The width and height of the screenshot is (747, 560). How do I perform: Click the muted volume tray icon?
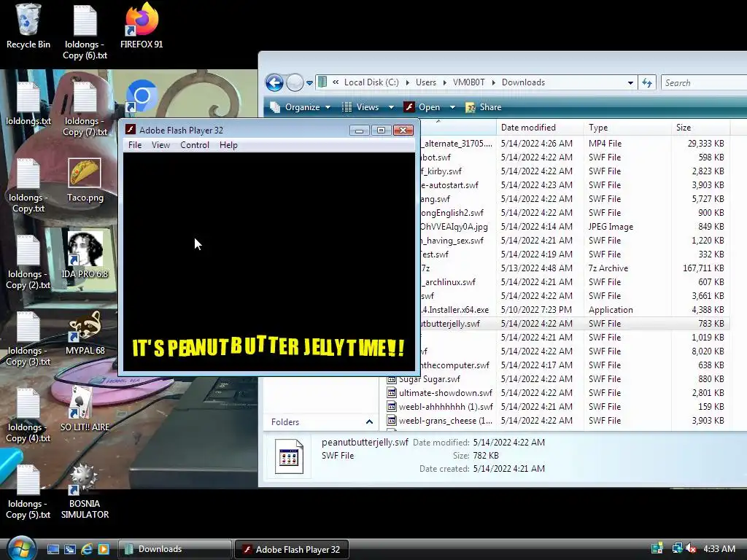click(x=691, y=548)
